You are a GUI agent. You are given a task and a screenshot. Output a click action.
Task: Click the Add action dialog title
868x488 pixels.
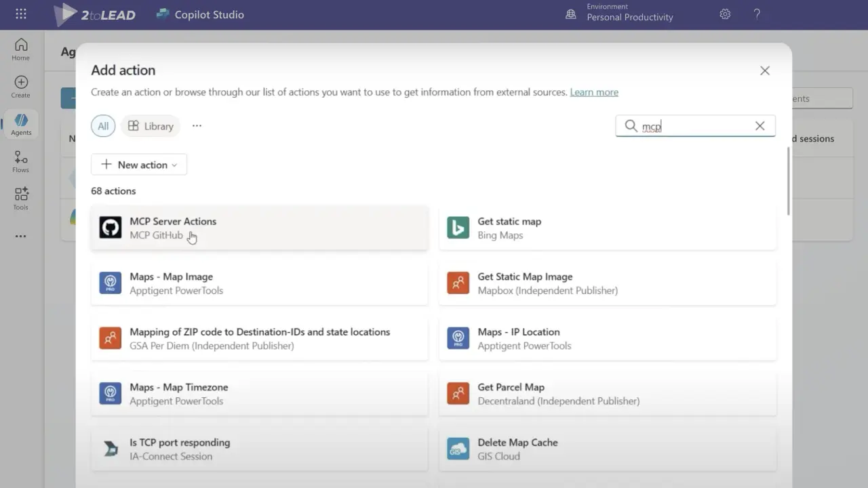pos(123,70)
